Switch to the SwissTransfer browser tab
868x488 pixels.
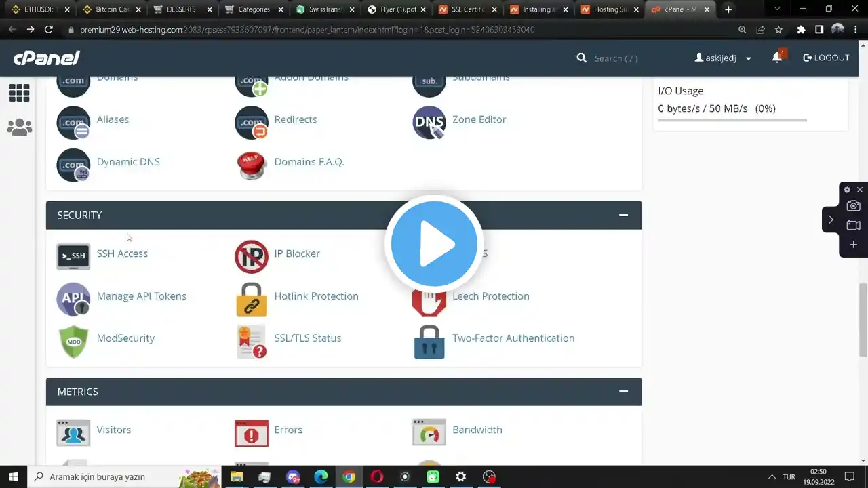tap(325, 9)
